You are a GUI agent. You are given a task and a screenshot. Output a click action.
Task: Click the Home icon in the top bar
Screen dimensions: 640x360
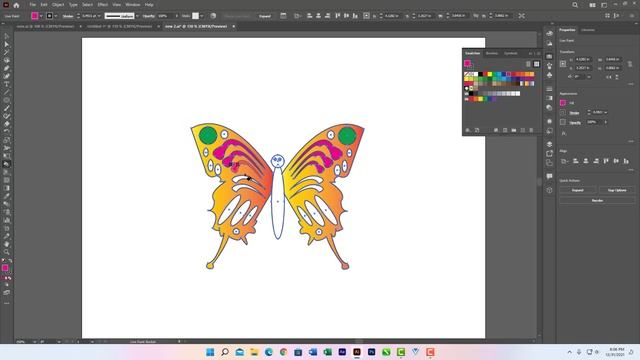pos(16,5)
